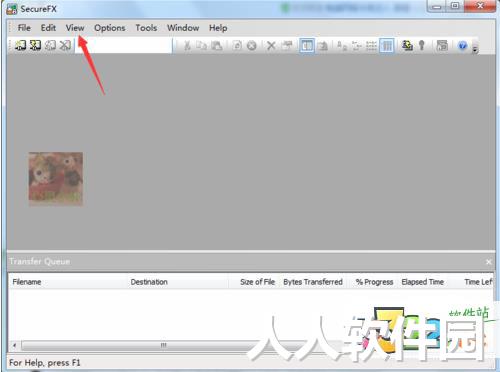
Task: Toggle the local window pane view button
Action: [307, 46]
